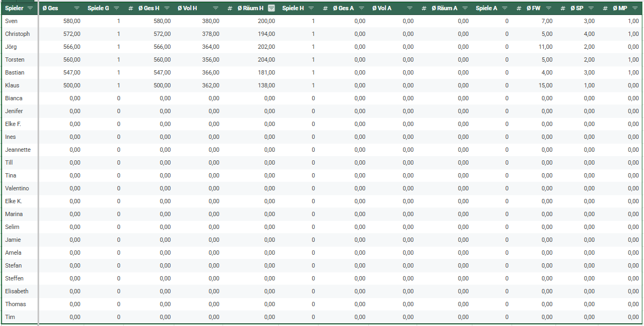Click Torsten's Ø Vol H value 356,00
This screenshot has height=326, width=644.
click(210, 60)
